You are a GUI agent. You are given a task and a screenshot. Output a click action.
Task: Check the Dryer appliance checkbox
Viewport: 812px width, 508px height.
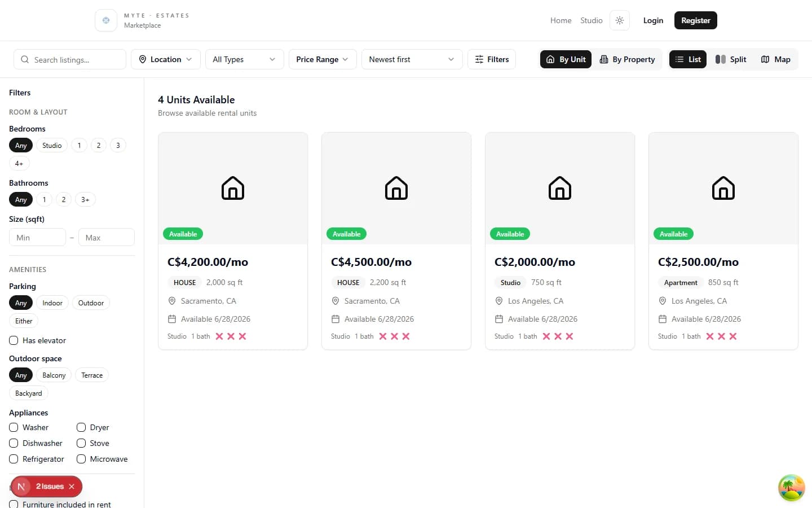pos(81,427)
